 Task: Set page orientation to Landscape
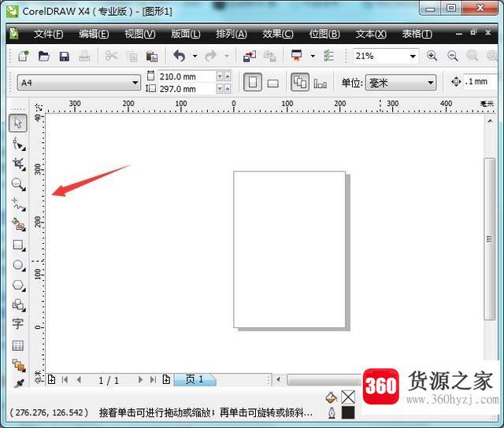tap(273, 83)
